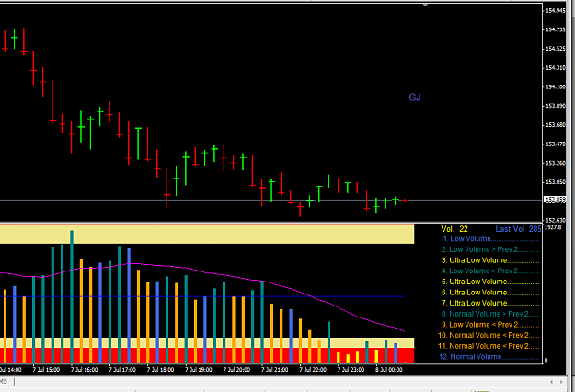The height and width of the screenshot is (392, 575).
Task: Select legend line 10. Normal Volume < Prev 2
Action: tap(489, 335)
